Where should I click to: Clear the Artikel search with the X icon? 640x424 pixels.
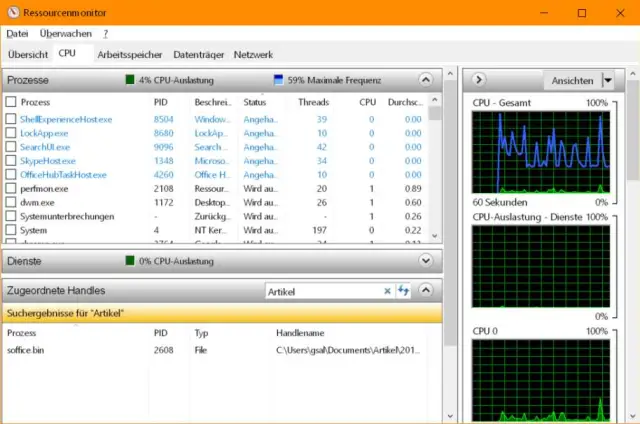387,291
